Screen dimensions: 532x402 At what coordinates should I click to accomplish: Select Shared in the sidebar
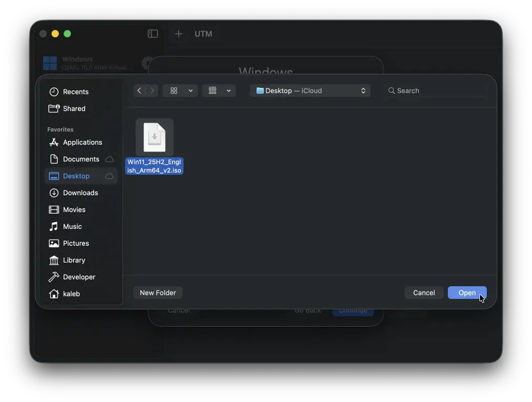(x=81, y=108)
